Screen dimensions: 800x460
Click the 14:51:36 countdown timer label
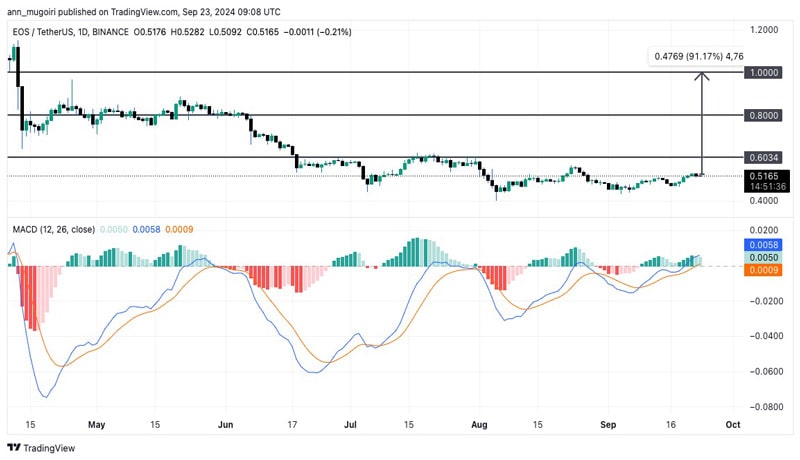pyautogui.click(x=768, y=187)
